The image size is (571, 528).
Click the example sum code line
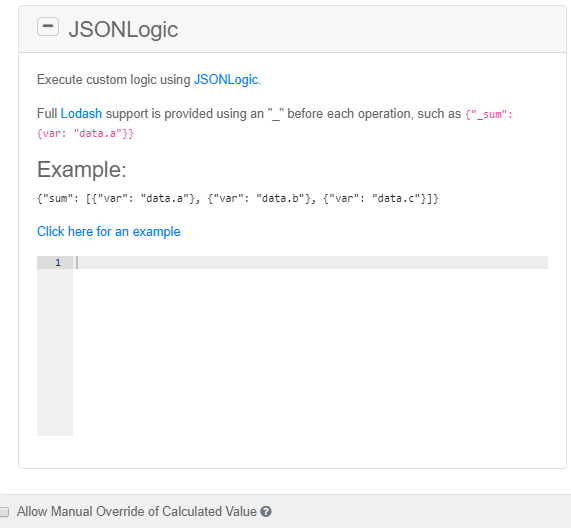coord(238,198)
